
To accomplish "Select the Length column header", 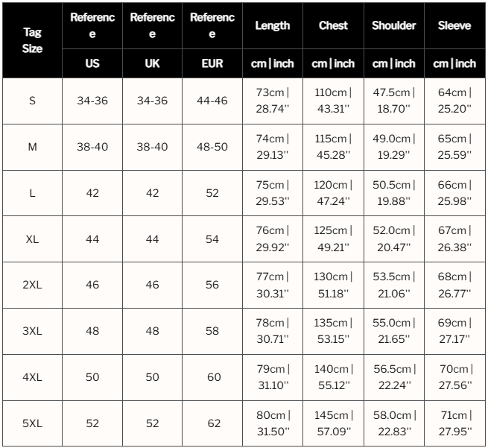I will click(x=273, y=25).
